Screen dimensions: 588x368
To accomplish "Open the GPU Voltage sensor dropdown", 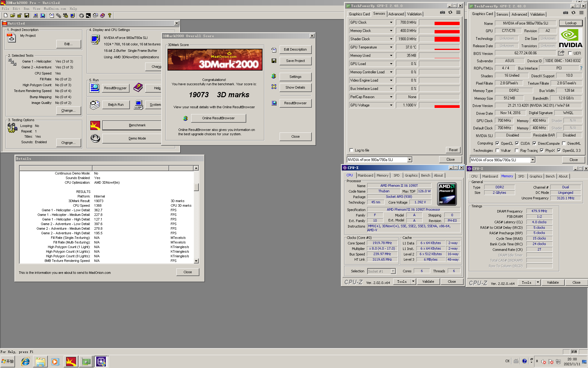I will [x=391, y=105].
